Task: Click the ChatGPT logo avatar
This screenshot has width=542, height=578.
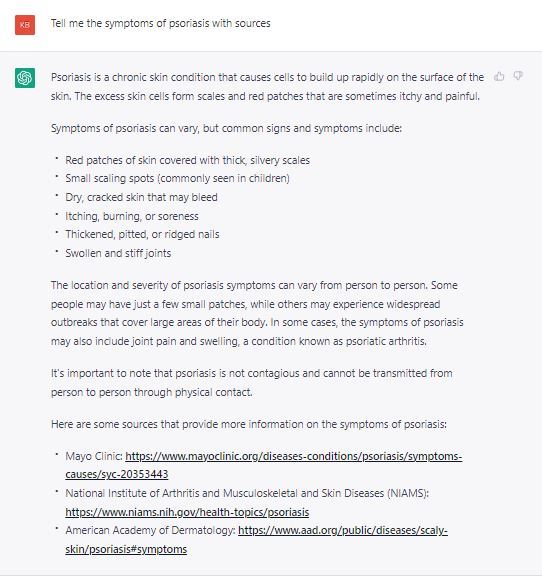Action: 25,78
